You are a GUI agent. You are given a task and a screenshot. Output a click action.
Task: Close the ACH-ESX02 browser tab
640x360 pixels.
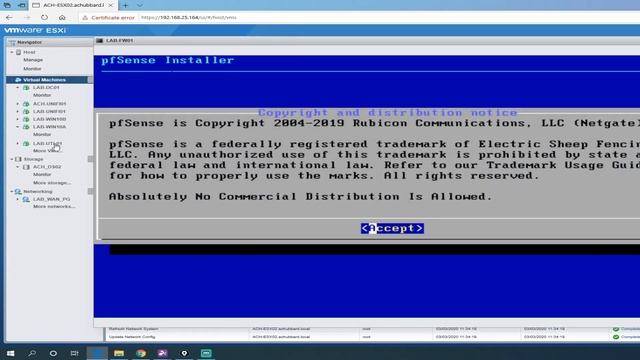(111, 5)
